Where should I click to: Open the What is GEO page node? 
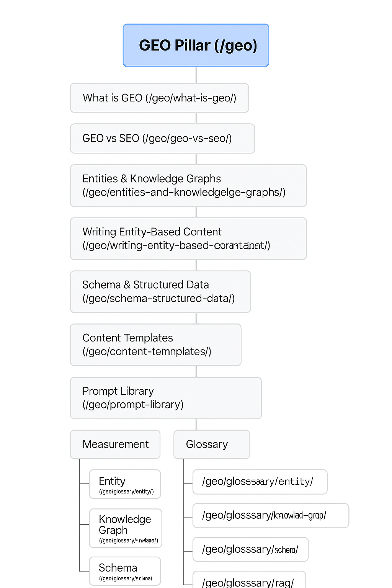(159, 98)
